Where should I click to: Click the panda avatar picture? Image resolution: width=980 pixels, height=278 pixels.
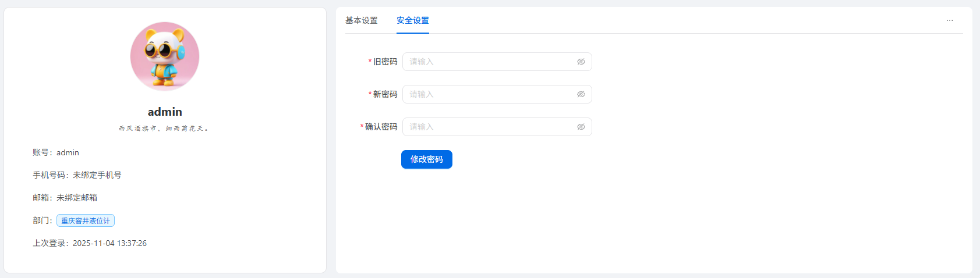pyautogui.click(x=165, y=56)
